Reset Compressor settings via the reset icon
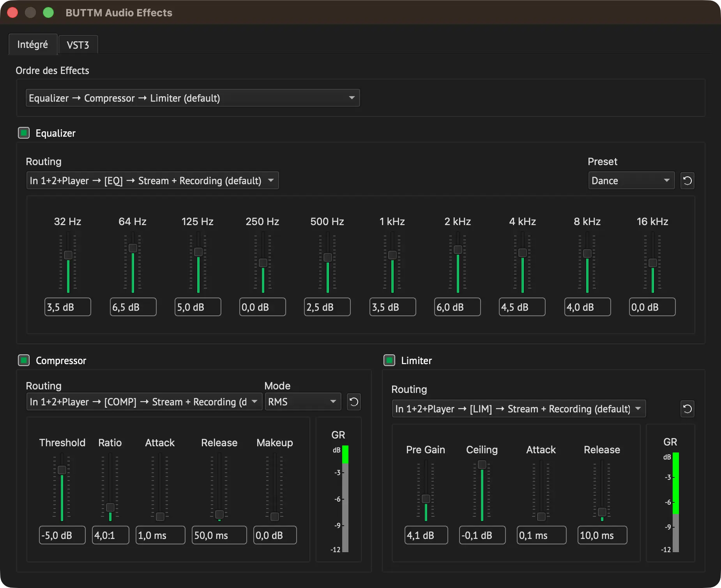 coord(354,402)
